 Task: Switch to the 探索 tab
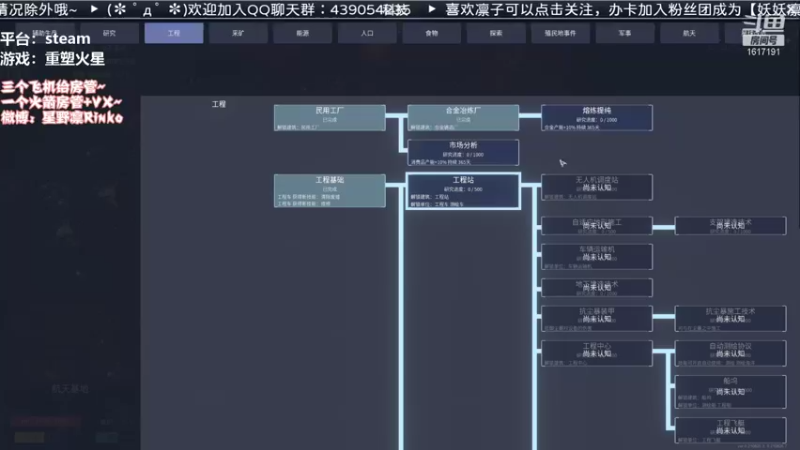coord(496,33)
